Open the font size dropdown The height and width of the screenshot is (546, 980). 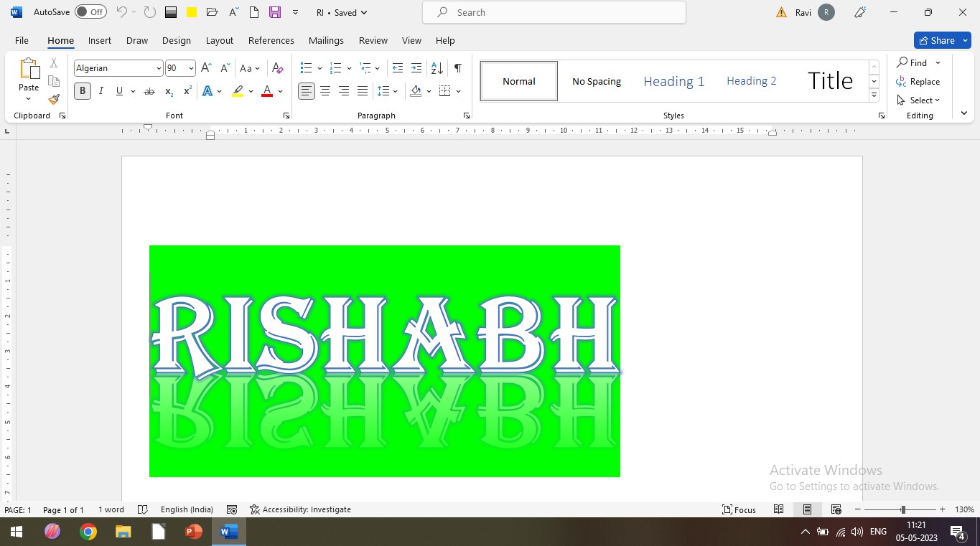tap(191, 68)
